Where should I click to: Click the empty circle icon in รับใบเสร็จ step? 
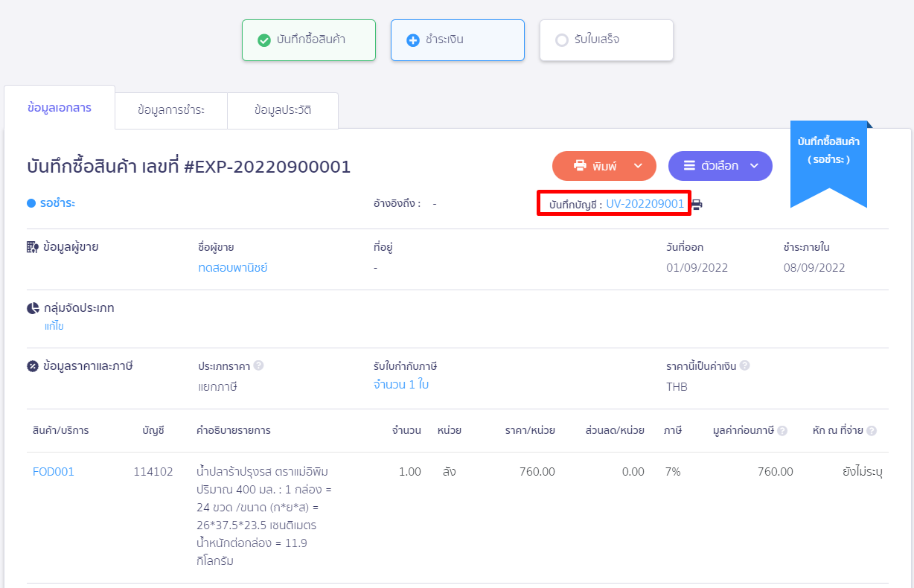pyautogui.click(x=562, y=40)
